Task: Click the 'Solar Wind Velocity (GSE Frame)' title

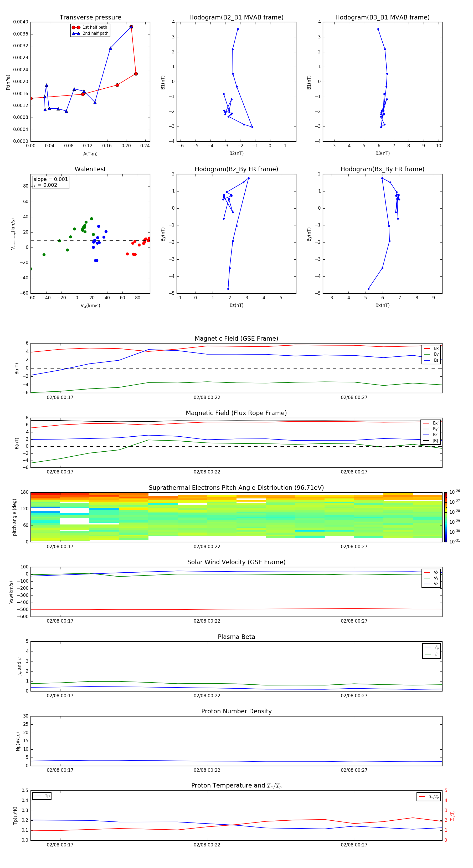Action: point(236,562)
